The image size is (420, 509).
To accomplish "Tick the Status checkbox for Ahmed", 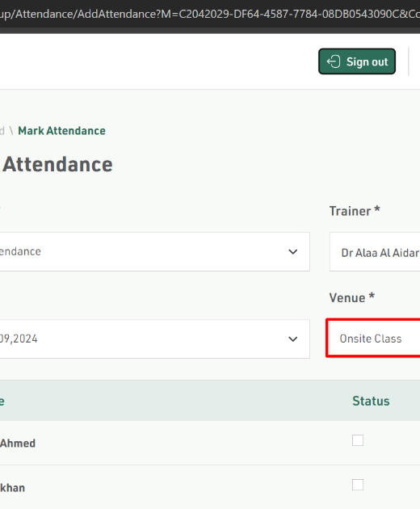I will point(358,440).
